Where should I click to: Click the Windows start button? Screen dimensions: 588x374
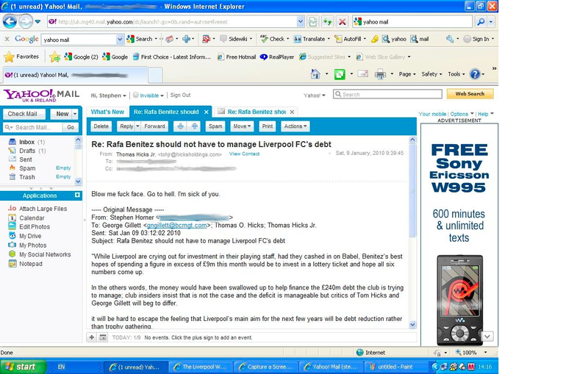[24, 367]
